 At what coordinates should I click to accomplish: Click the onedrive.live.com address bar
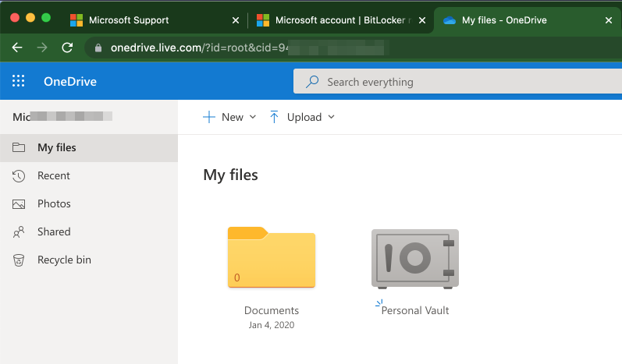tap(353, 48)
